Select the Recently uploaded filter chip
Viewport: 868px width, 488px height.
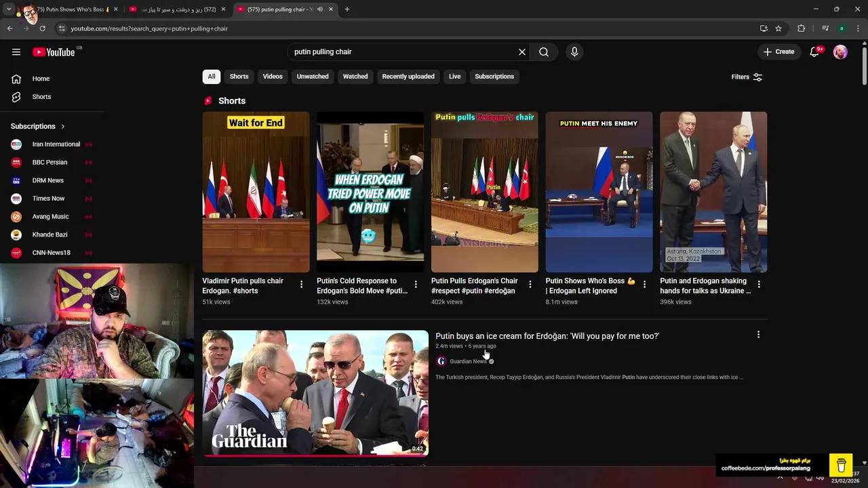tap(408, 77)
